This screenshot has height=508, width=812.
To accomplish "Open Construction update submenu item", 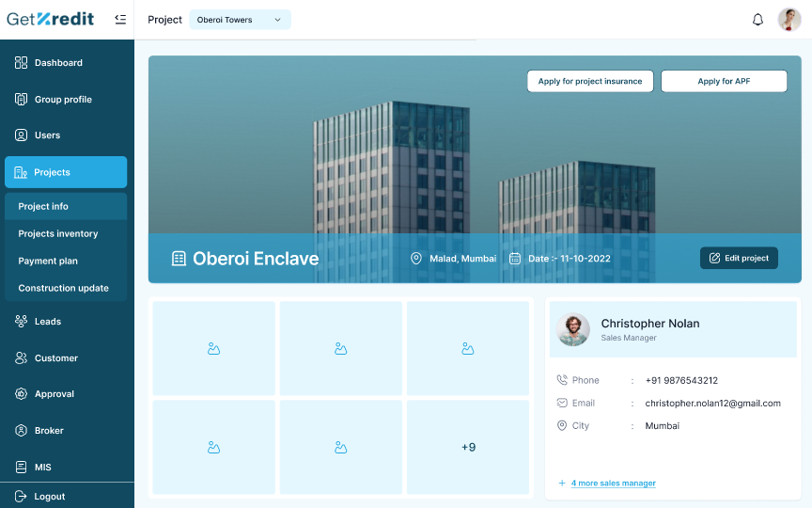I will pyautogui.click(x=66, y=288).
